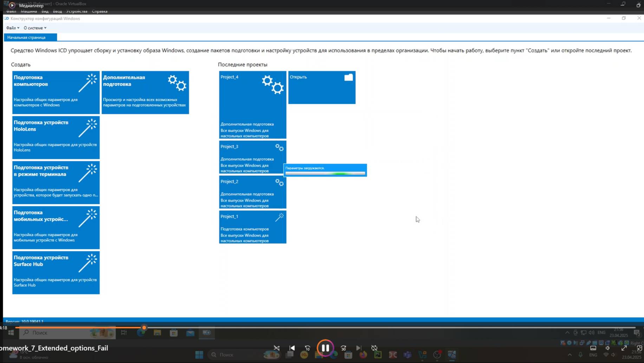Show hidden icons in host system tray

pos(570,355)
